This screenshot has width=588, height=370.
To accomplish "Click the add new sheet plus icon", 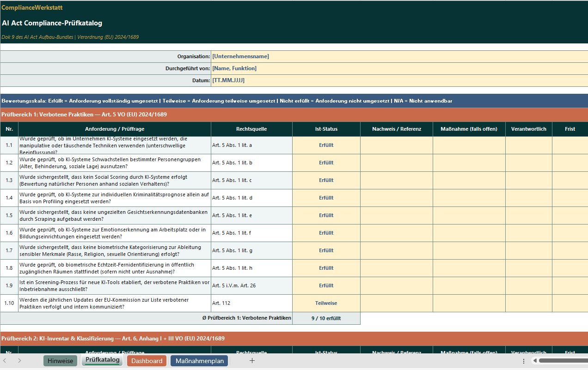I will 252,360.
